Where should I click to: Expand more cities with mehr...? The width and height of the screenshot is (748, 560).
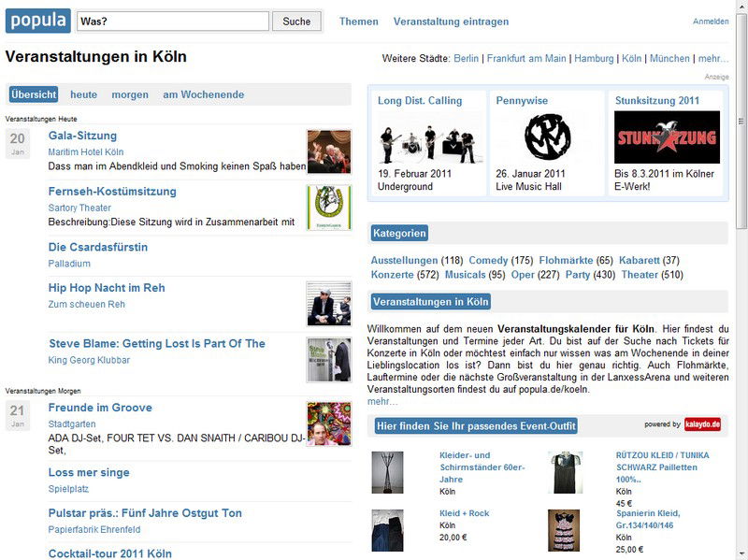(x=713, y=58)
